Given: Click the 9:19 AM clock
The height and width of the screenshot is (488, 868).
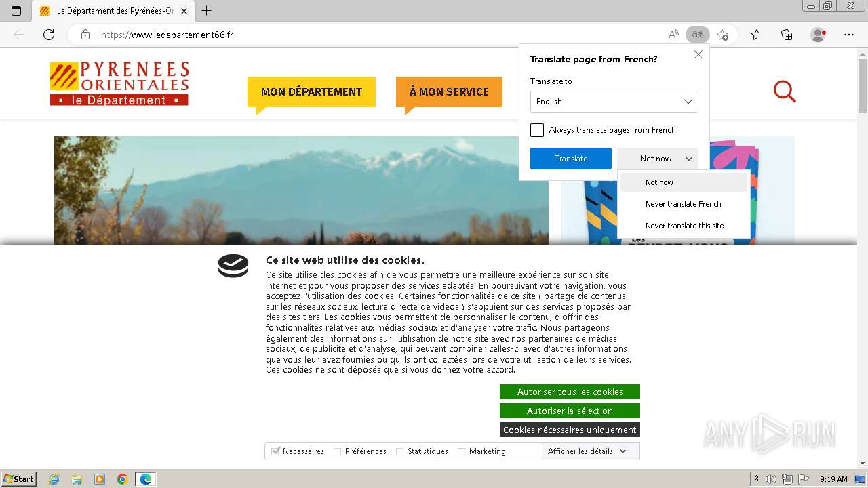Looking at the screenshot, I should (x=833, y=479).
